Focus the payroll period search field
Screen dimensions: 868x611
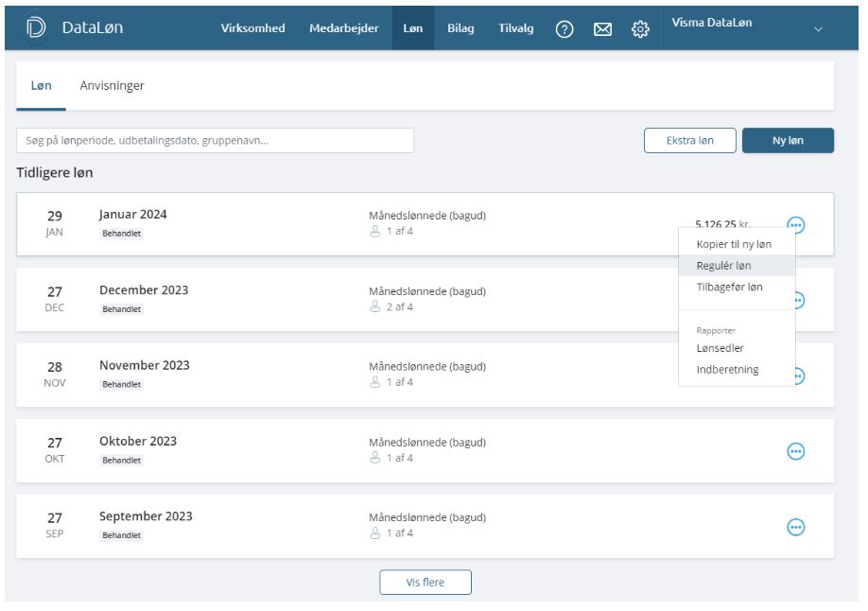(216, 141)
